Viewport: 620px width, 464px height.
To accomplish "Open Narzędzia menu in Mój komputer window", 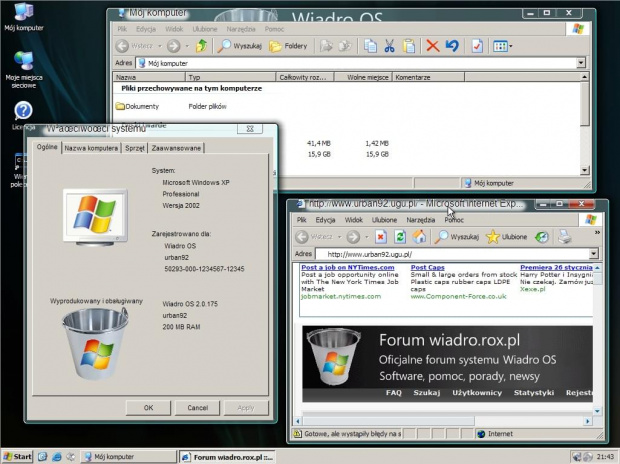I will [x=241, y=29].
